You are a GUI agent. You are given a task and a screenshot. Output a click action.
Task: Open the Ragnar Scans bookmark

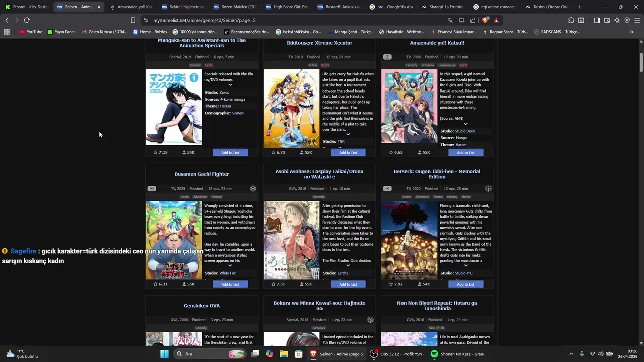point(505,32)
